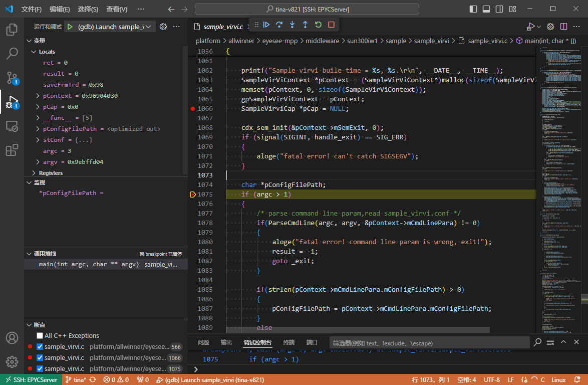Expand the Registers section
The width and height of the screenshot is (588, 385).
click(x=34, y=173)
